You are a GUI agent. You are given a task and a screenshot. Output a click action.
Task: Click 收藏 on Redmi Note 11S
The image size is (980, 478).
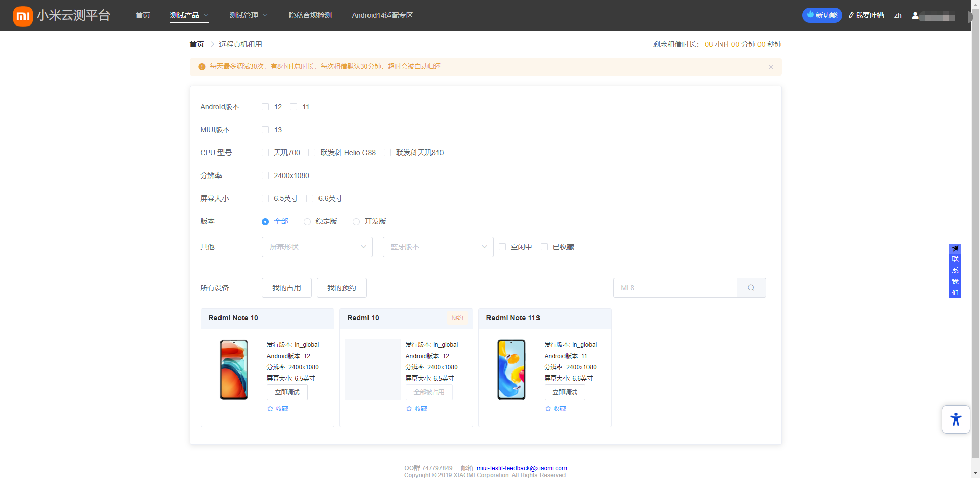tap(560, 409)
